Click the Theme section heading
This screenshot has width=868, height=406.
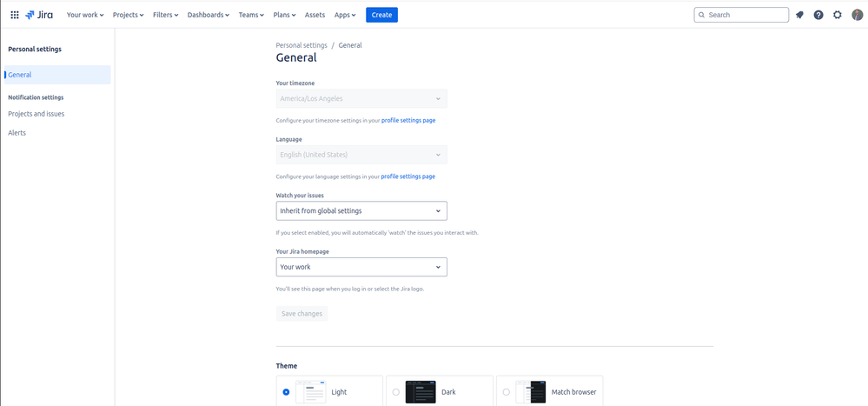coord(286,366)
